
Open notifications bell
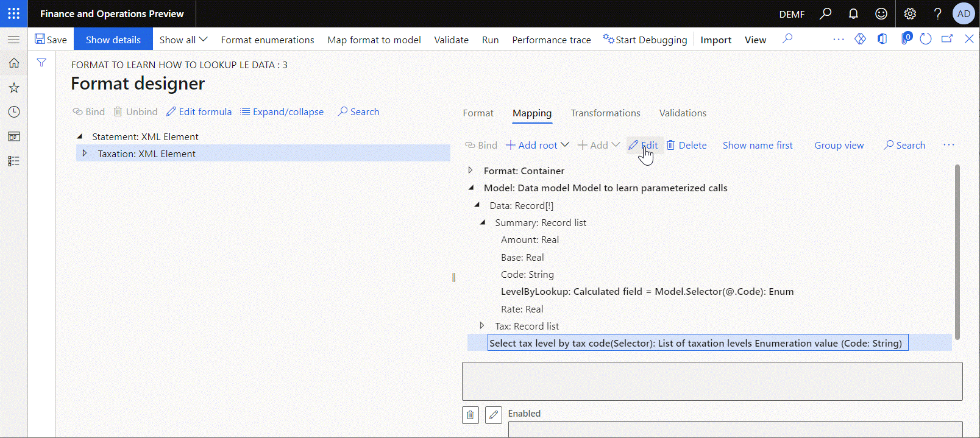(x=853, y=13)
